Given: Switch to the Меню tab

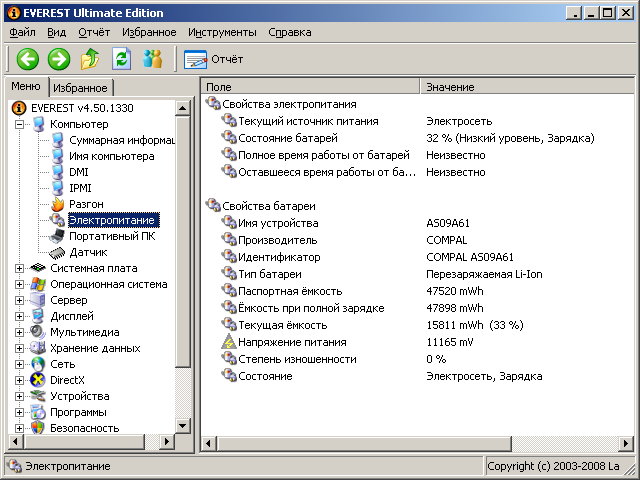Looking at the screenshot, I should tap(26, 86).
